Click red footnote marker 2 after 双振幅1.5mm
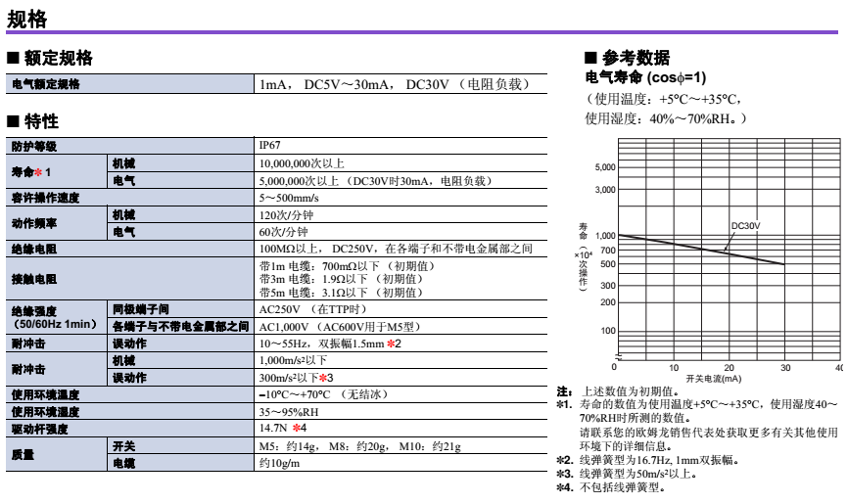This screenshot has height=504, width=848. pyautogui.click(x=390, y=345)
